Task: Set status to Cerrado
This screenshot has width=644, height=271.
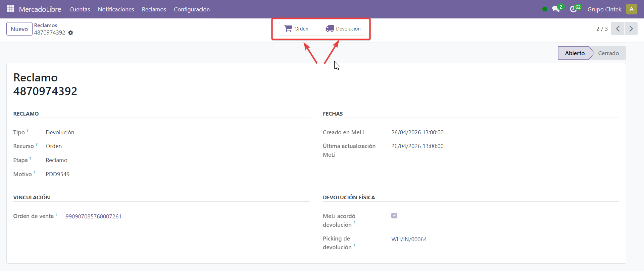Action: pyautogui.click(x=608, y=53)
